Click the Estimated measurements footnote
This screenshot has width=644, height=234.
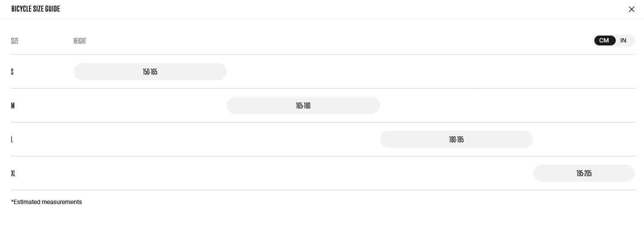pos(47,202)
